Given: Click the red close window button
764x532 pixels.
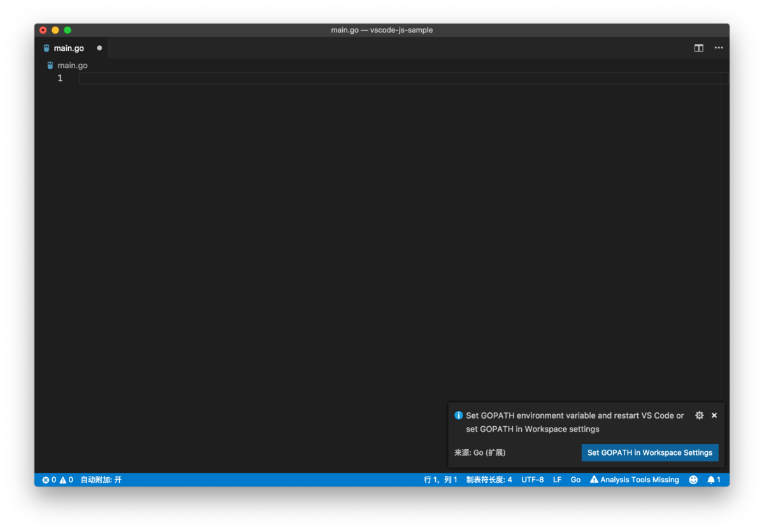Looking at the screenshot, I should [x=43, y=30].
